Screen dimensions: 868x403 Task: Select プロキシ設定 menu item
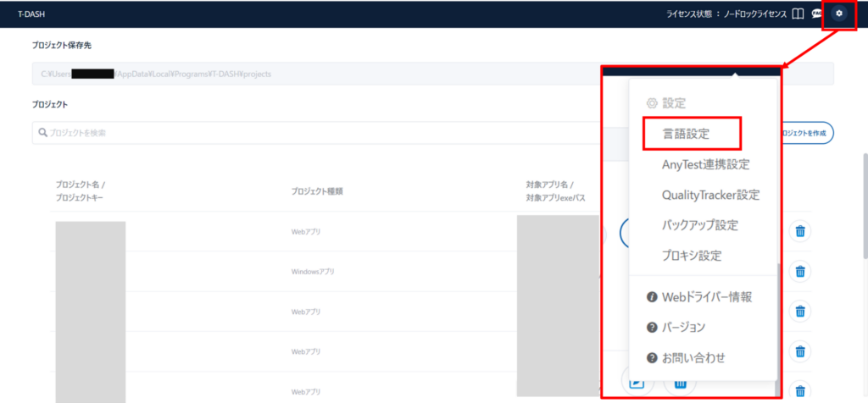(x=692, y=256)
